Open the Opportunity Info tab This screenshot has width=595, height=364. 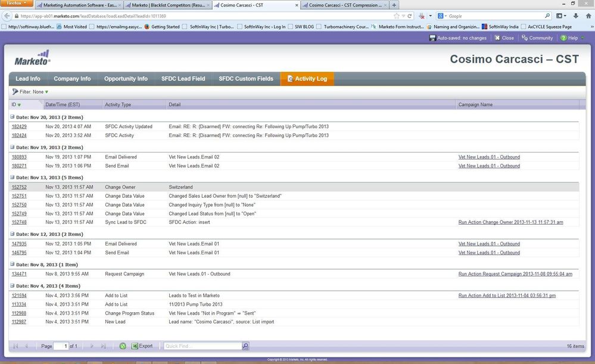click(126, 79)
